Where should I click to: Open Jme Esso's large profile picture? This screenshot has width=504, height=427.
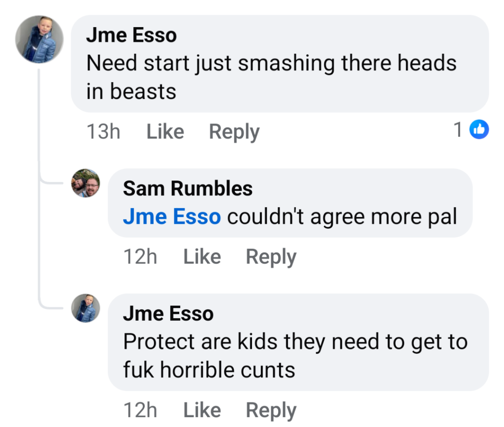39,39
